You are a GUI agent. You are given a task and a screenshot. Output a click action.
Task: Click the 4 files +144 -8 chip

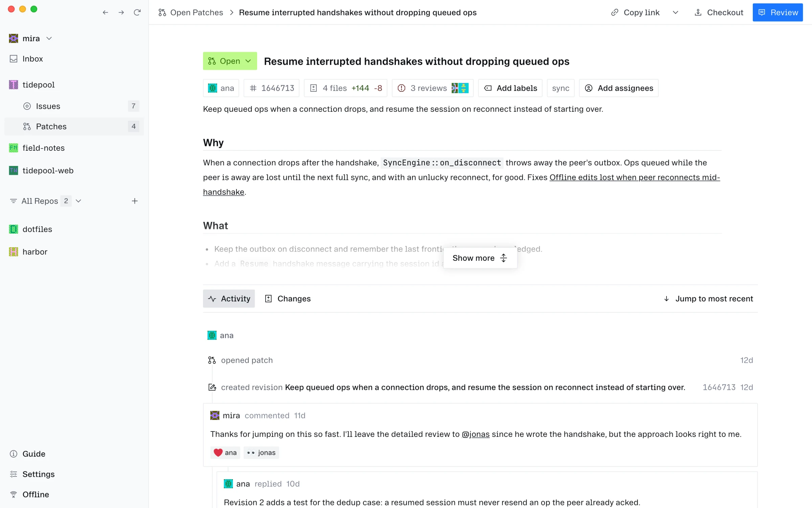tap(345, 88)
